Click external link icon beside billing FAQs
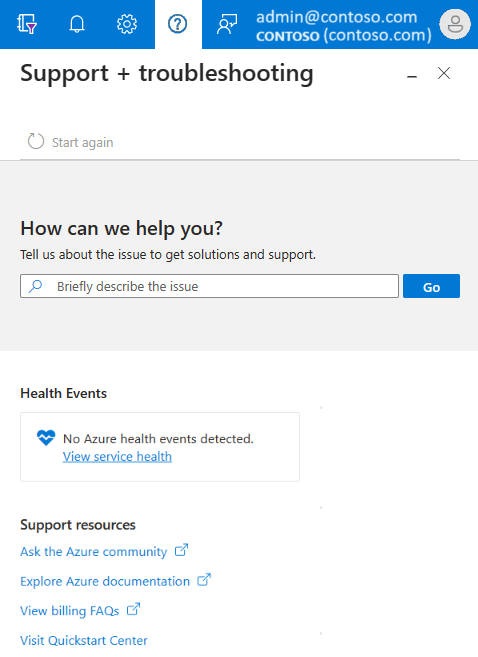 click(133, 609)
